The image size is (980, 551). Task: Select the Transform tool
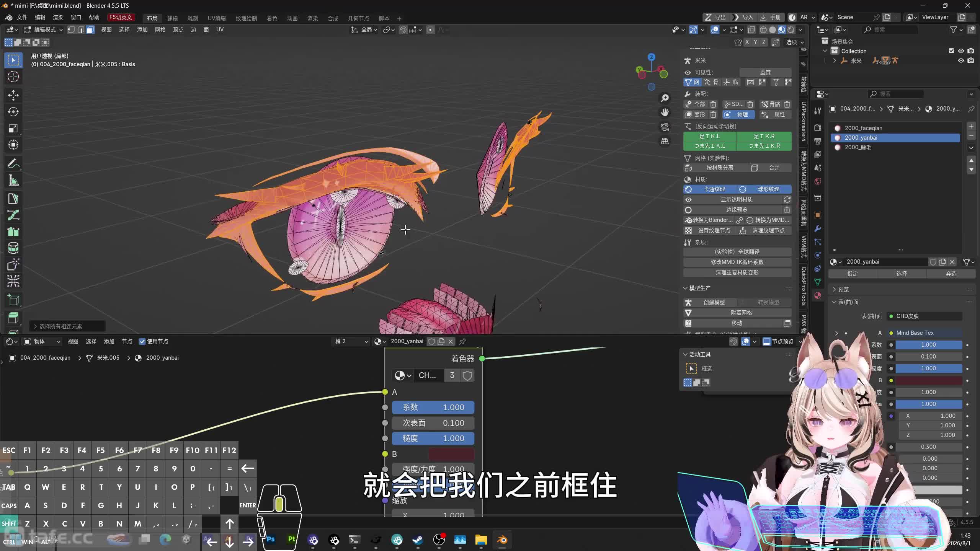(x=13, y=145)
